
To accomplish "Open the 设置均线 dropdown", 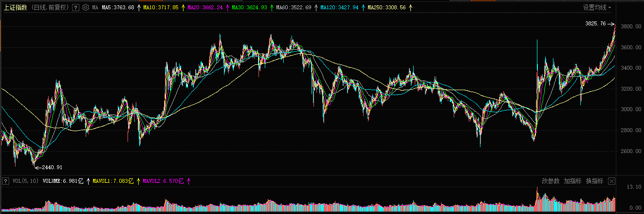I will [x=597, y=7].
